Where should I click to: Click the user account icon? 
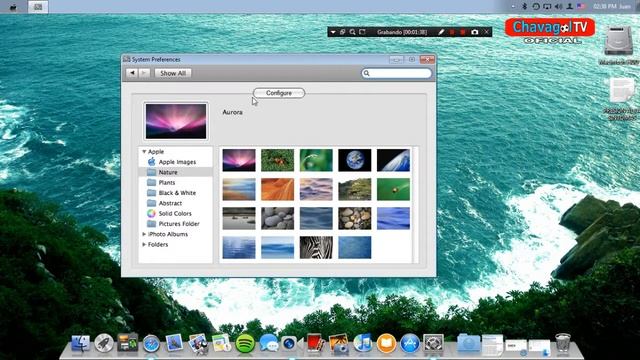point(570,7)
